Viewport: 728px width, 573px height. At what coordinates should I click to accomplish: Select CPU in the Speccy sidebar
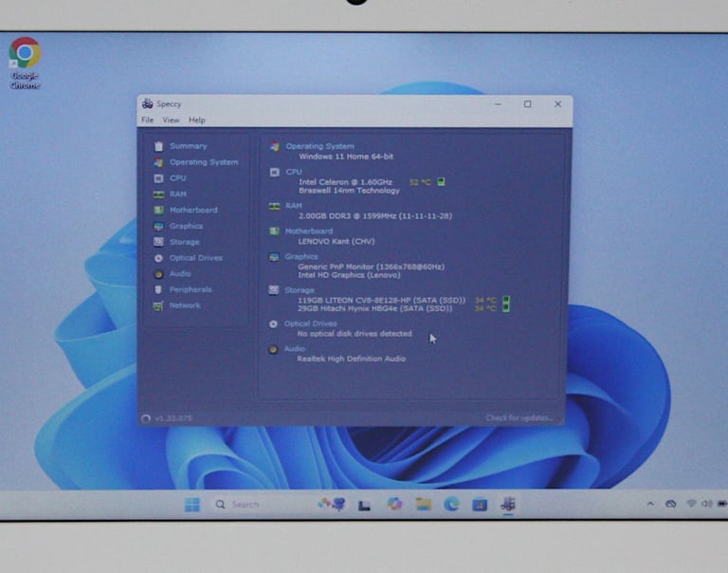(x=178, y=178)
